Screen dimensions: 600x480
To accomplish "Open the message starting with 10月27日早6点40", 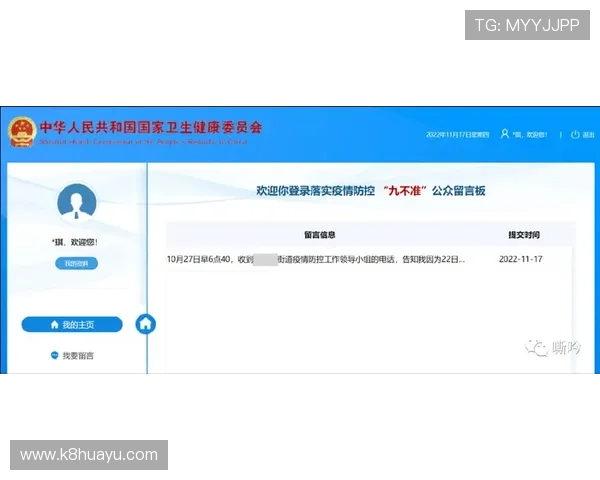I will tap(316, 259).
